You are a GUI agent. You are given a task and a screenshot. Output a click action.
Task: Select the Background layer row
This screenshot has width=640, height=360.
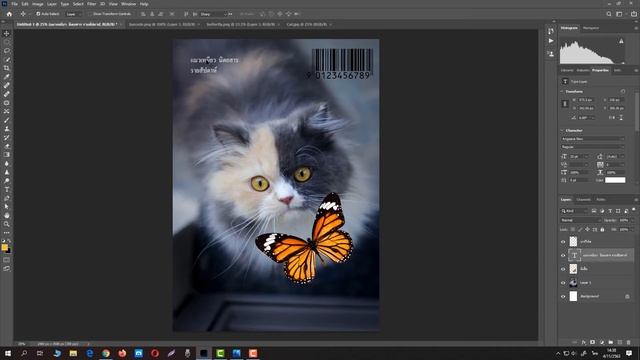click(x=596, y=297)
